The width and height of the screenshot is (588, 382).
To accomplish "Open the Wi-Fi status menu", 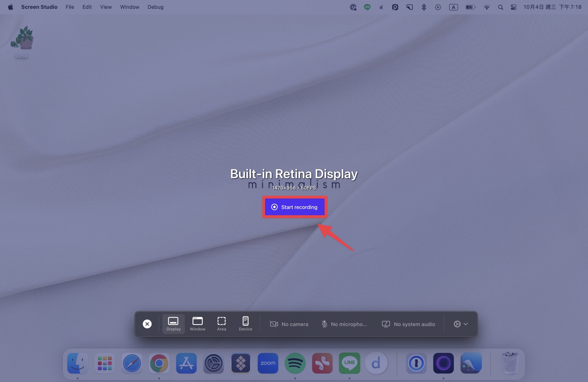I will (487, 7).
